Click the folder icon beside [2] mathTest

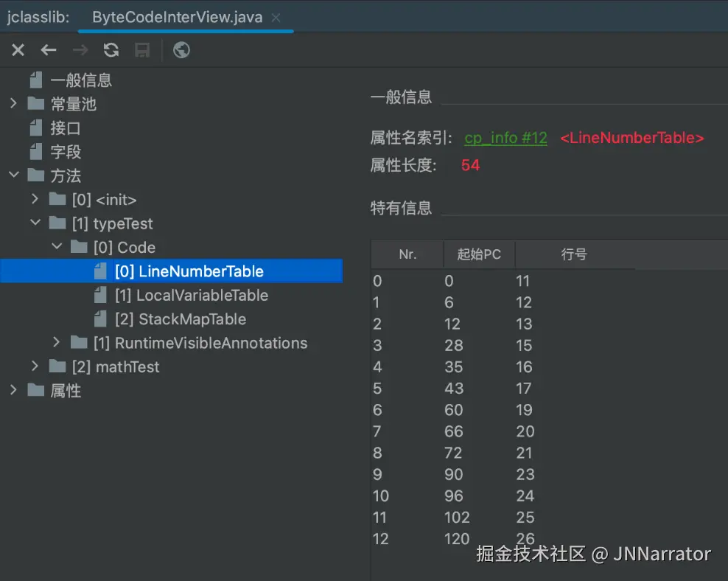(x=57, y=366)
